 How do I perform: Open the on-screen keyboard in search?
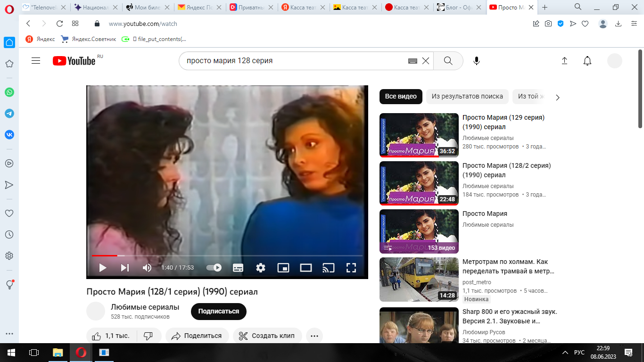click(x=413, y=61)
